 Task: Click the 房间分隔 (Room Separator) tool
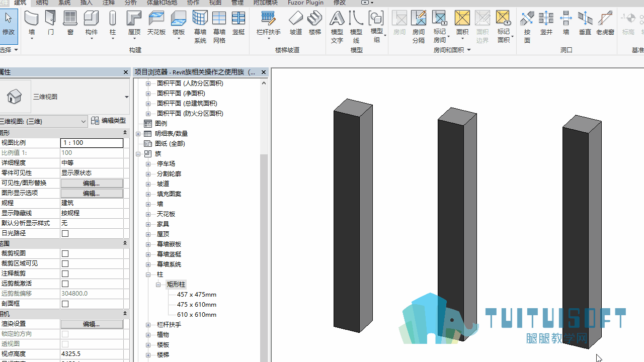coord(419,28)
